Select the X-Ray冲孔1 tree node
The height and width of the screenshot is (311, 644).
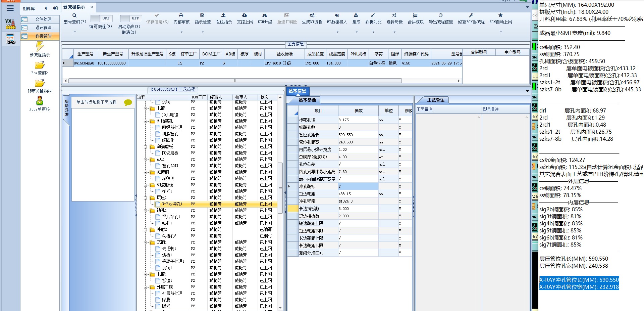(172, 204)
